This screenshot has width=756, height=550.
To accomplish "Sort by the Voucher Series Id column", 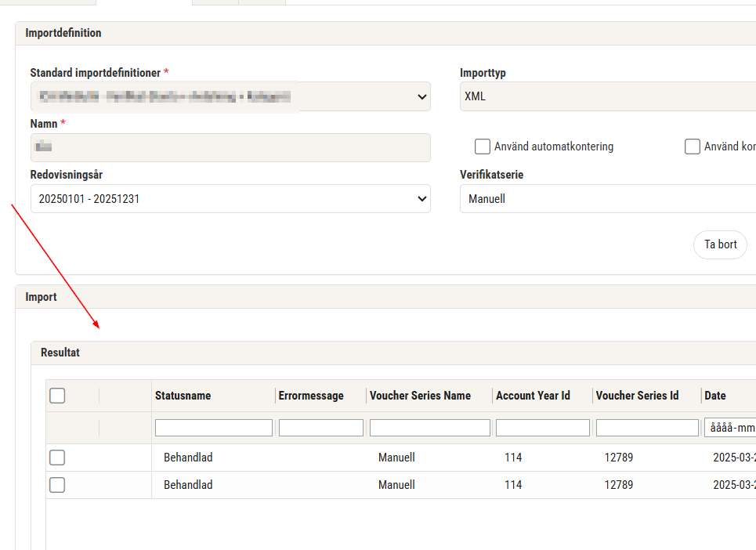I will coord(637,396).
